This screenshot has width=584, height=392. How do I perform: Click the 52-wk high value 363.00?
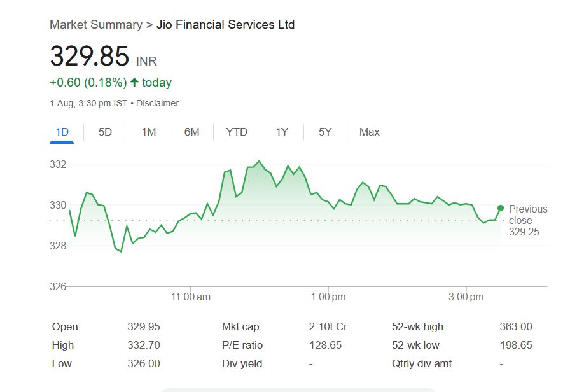coord(515,326)
